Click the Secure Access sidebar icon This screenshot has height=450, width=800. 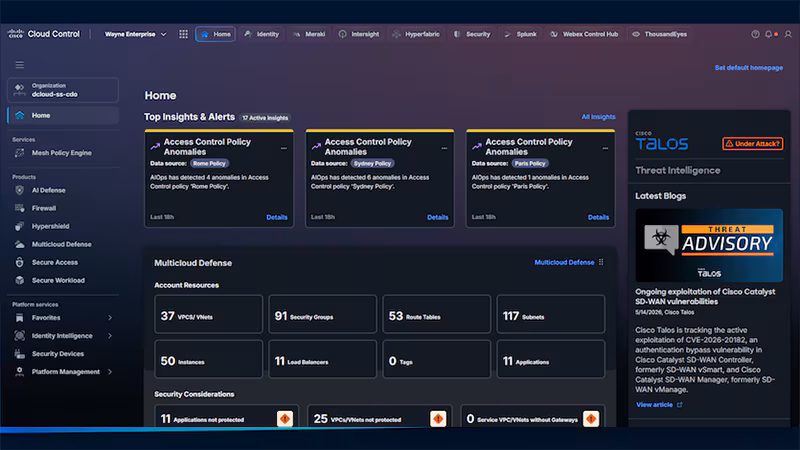pos(19,262)
